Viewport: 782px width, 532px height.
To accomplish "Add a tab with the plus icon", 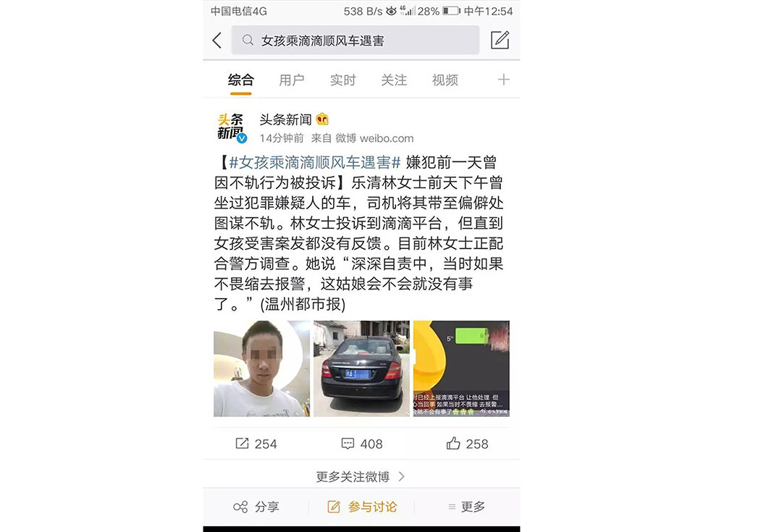I will pyautogui.click(x=504, y=80).
